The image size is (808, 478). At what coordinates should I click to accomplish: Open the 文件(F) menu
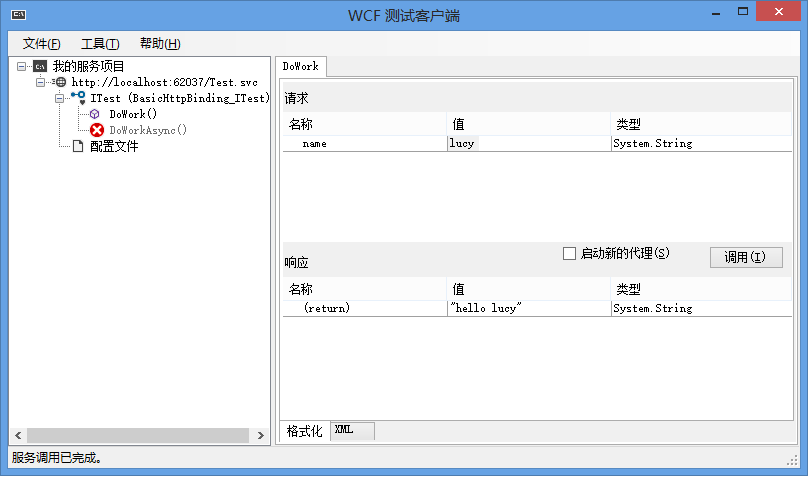41,44
